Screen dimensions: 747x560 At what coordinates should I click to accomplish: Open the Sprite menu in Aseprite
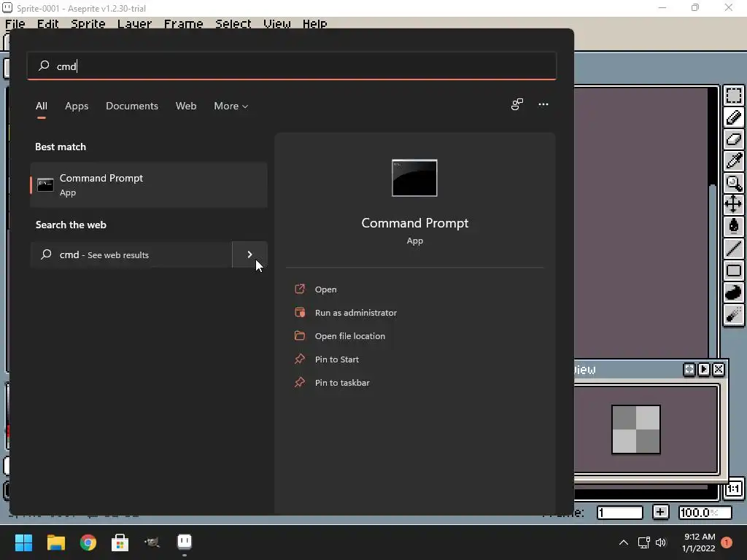pyautogui.click(x=88, y=24)
